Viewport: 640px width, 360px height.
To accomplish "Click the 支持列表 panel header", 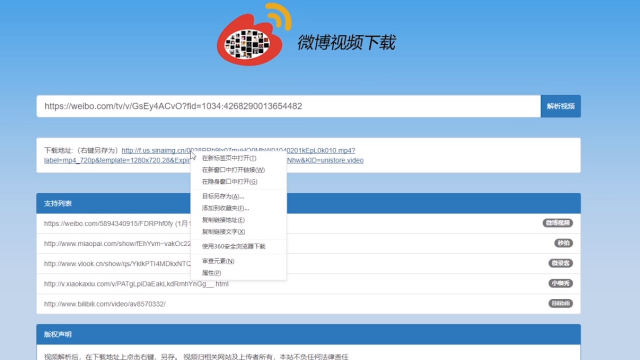I will (309, 203).
